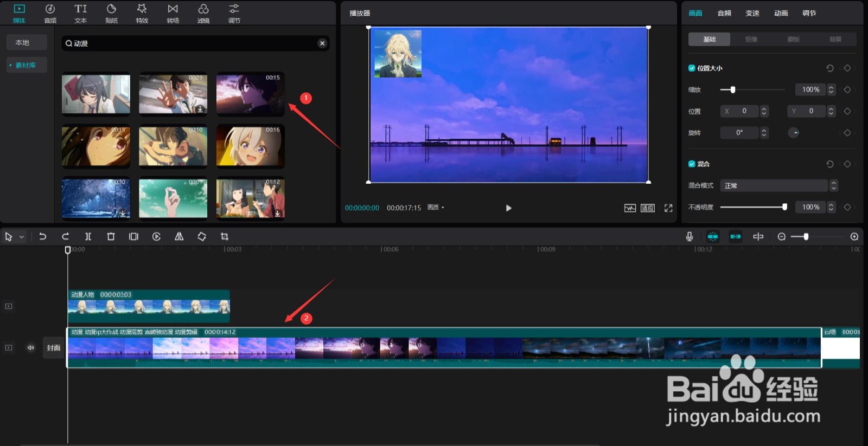The height and width of the screenshot is (446, 868).
Task: Clear the 动漫 search text
Action: [x=322, y=43]
